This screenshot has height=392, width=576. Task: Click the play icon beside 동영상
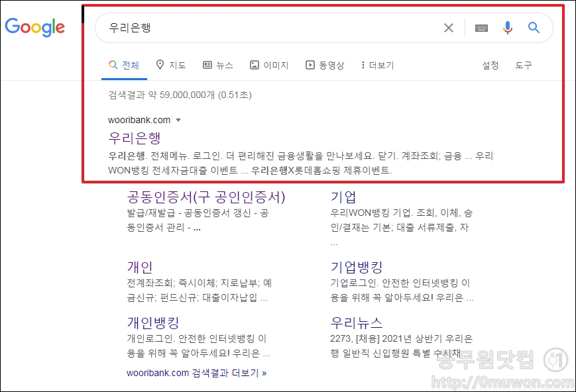point(310,65)
